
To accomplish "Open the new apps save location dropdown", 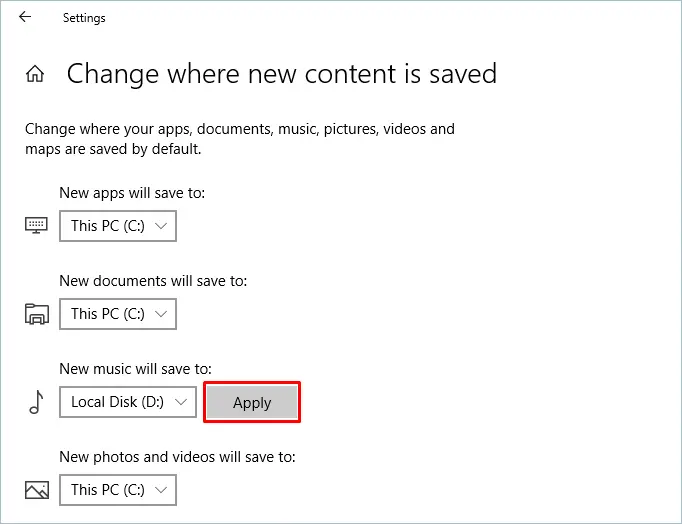I will (118, 226).
